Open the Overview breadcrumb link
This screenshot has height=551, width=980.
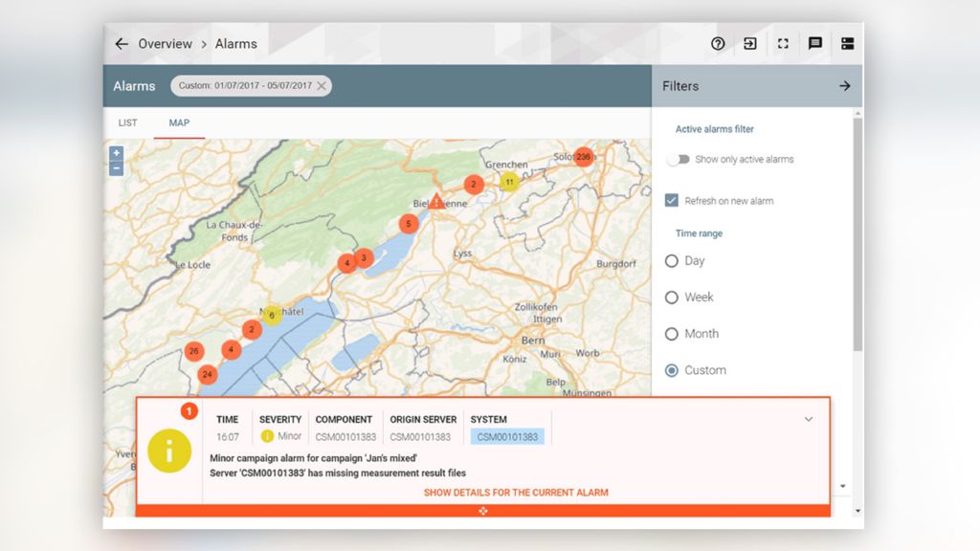(167, 43)
